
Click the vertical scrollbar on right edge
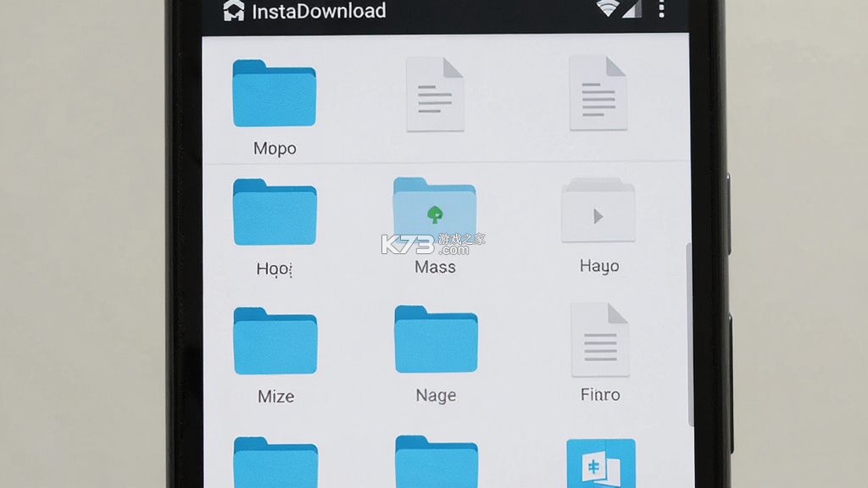coord(690,335)
